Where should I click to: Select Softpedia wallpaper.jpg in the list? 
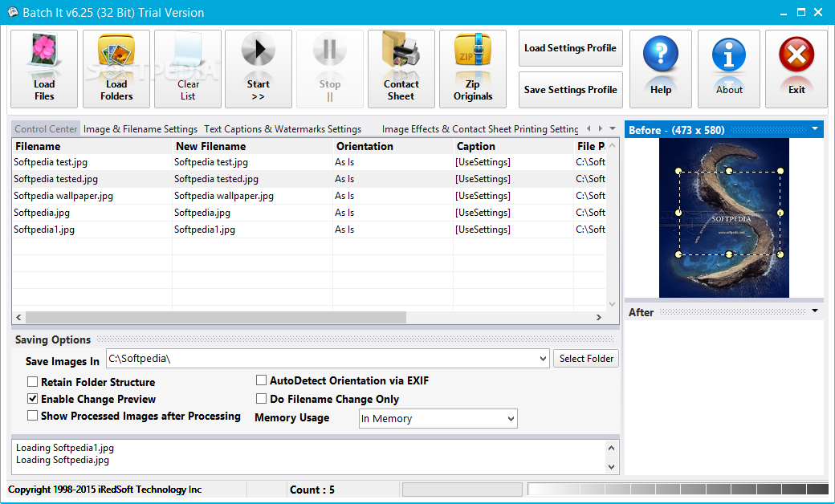coord(63,196)
